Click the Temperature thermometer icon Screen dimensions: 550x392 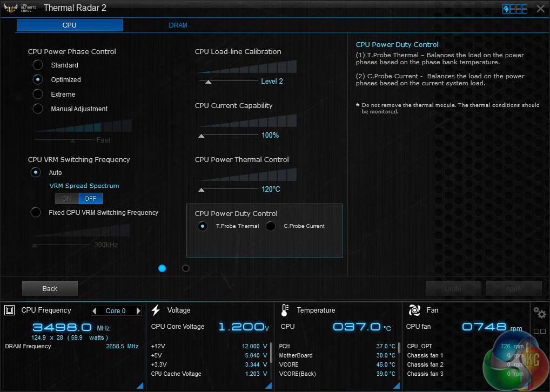[x=285, y=310]
